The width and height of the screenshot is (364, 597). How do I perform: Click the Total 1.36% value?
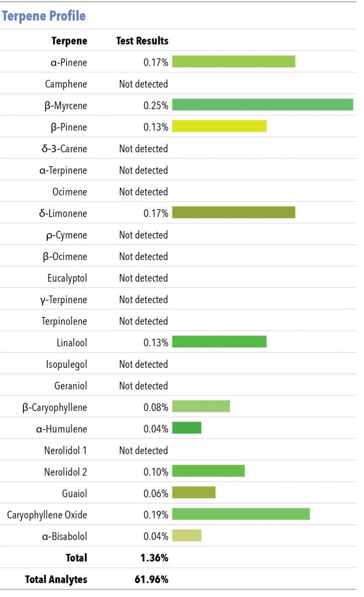154,558
